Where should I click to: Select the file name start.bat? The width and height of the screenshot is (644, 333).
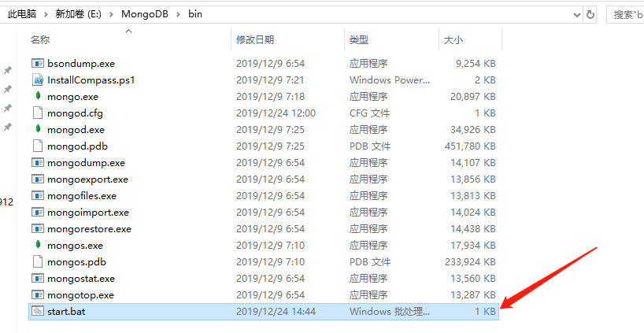66,312
